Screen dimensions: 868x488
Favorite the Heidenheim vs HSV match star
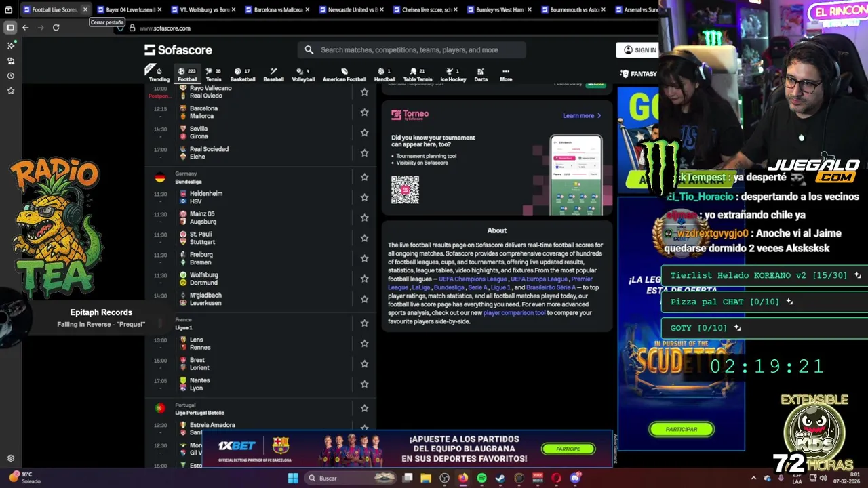[364, 197]
